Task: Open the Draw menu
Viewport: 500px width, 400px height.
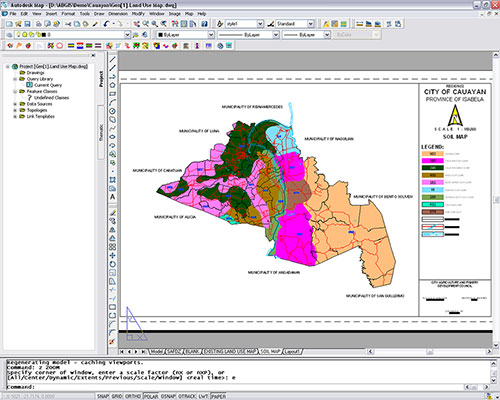Action: (x=99, y=14)
